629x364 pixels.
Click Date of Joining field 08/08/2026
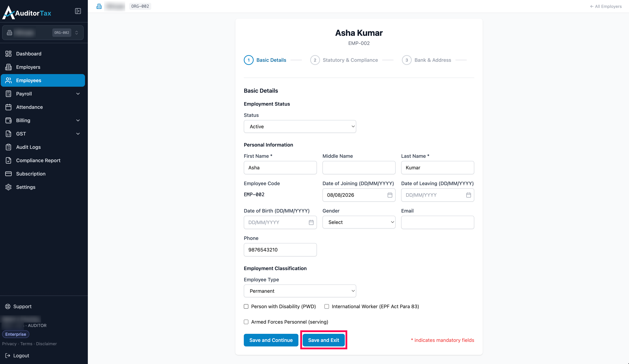tap(359, 195)
